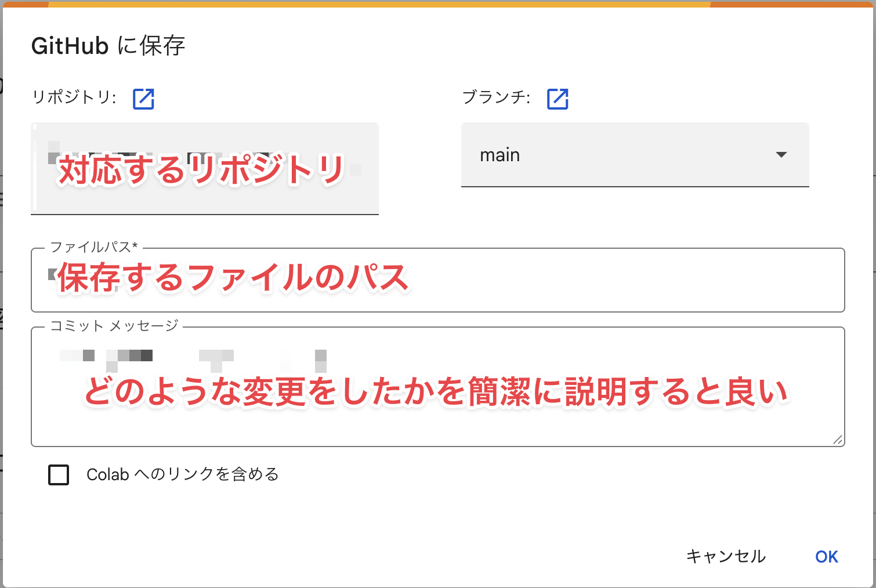Toggle the checkbox below the commit message field
The width and height of the screenshot is (876, 588).
(58, 475)
